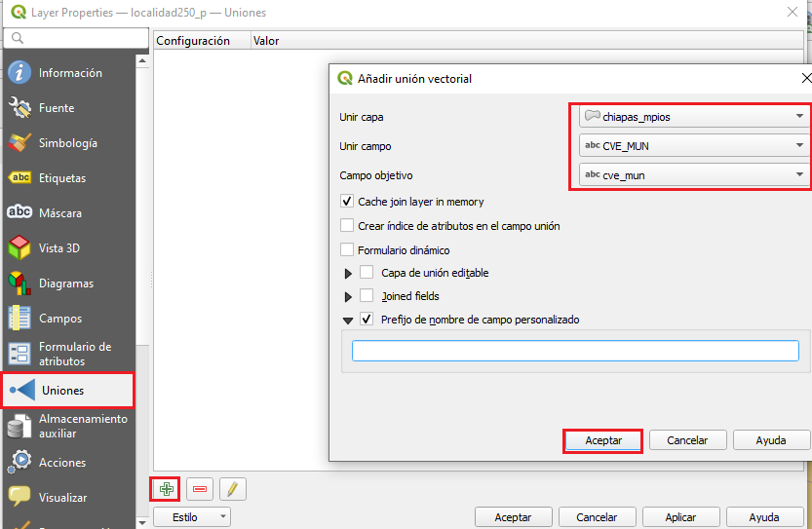Open the Simbología section in sidebar
The image size is (812, 529).
pos(67,143)
